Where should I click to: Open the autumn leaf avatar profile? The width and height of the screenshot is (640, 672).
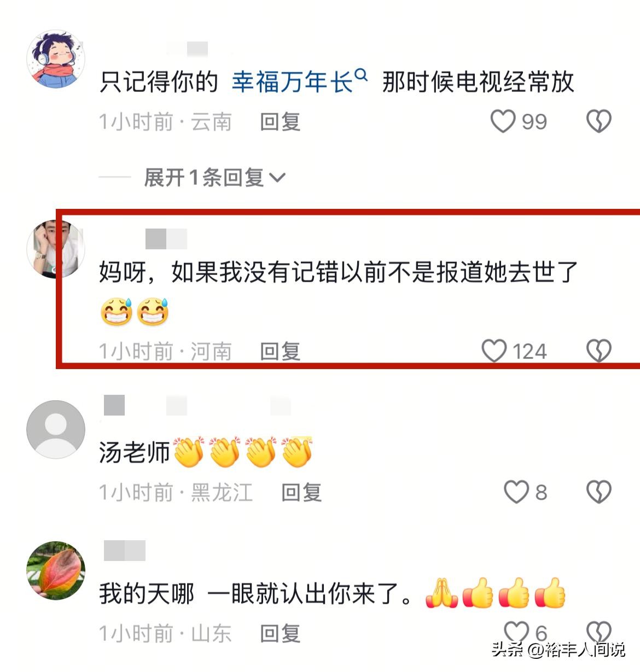click(x=56, y=570)
